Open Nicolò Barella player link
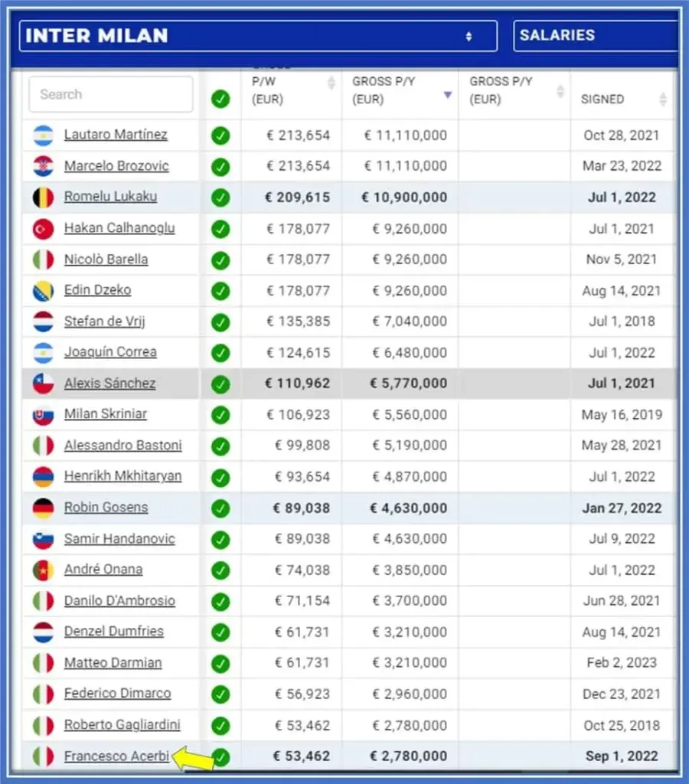 click(x=106, y=259)
